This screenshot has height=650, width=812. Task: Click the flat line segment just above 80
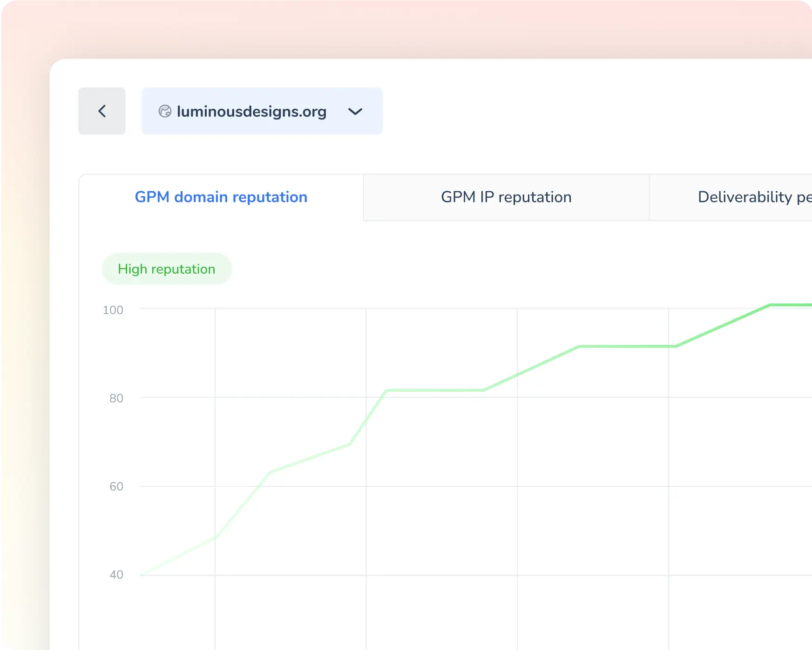coord(435,390)
